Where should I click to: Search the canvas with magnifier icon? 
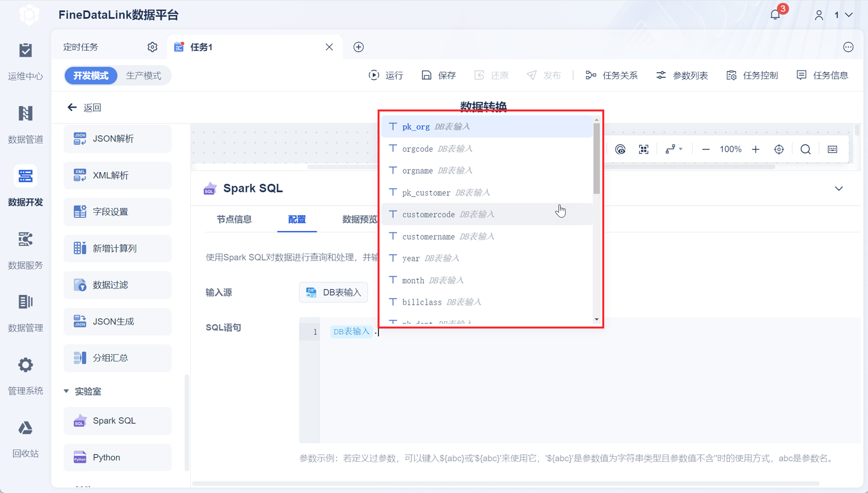tap(805, 150)
